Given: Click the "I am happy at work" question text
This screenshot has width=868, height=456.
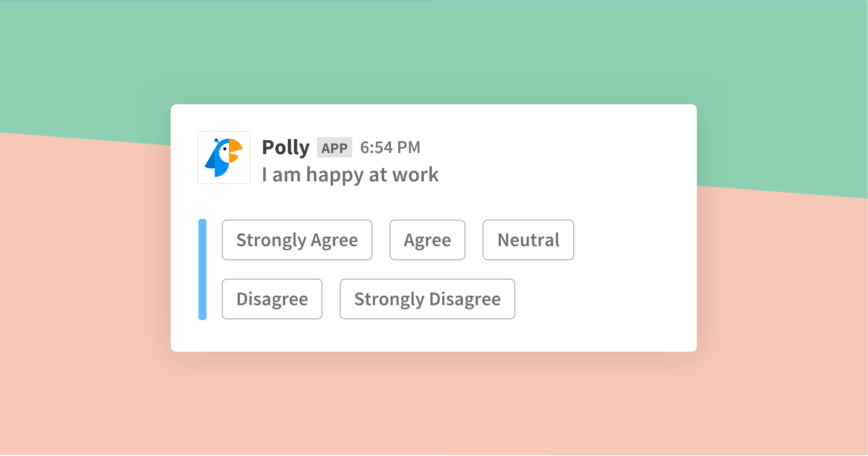Looking at the screenshot, I should pyautogui.click(x=350, y=175).
